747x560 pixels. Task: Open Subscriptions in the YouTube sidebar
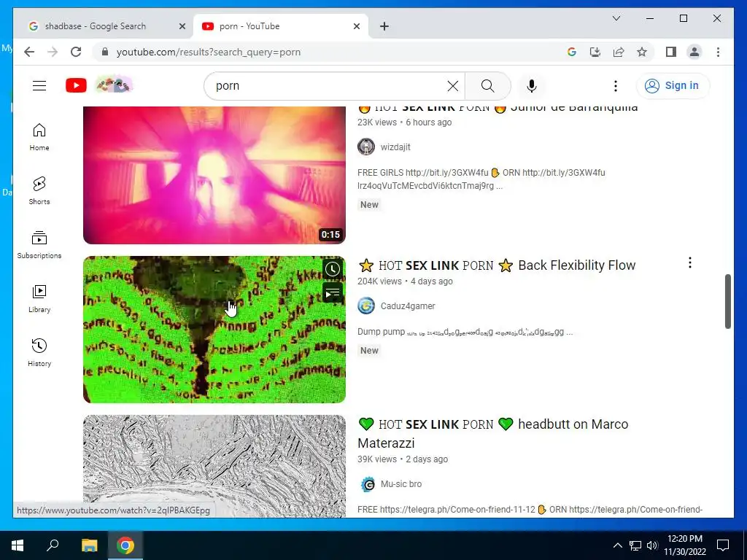39,245
